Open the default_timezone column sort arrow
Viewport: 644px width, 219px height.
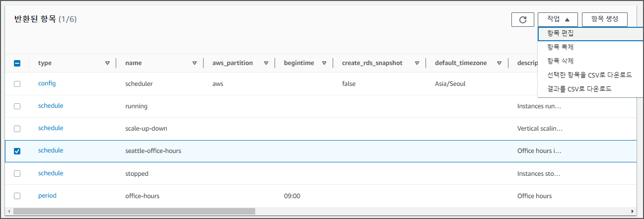click(499, 63)
